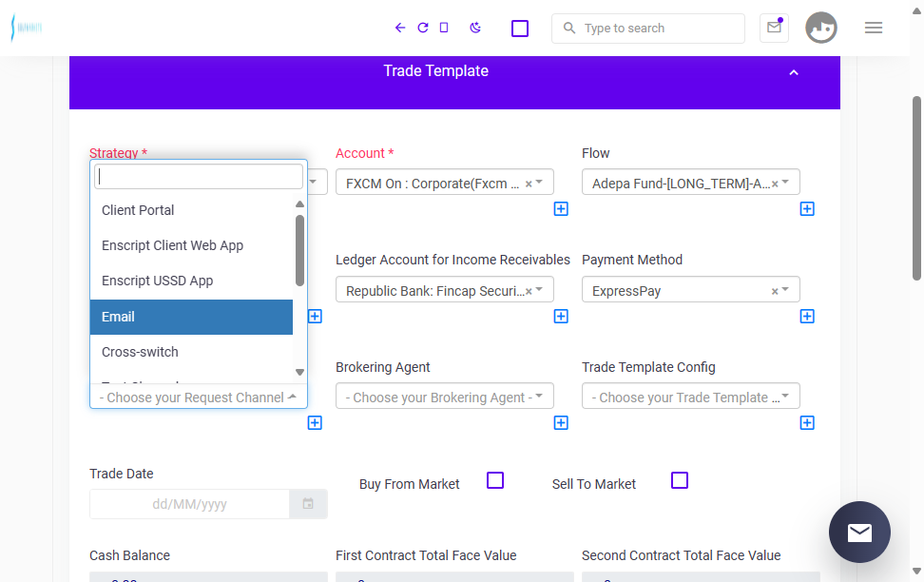Click the dropdown list scroll up arrow
The image size is (924, 582).
click(299, 204)
